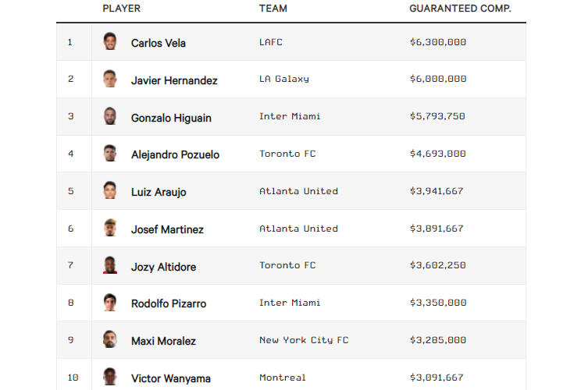Viewport: 588px width, 390px height.
Task: Select the Inter Miami entry for Higuain
Action: pyautogui.click(x=290, y=116)
